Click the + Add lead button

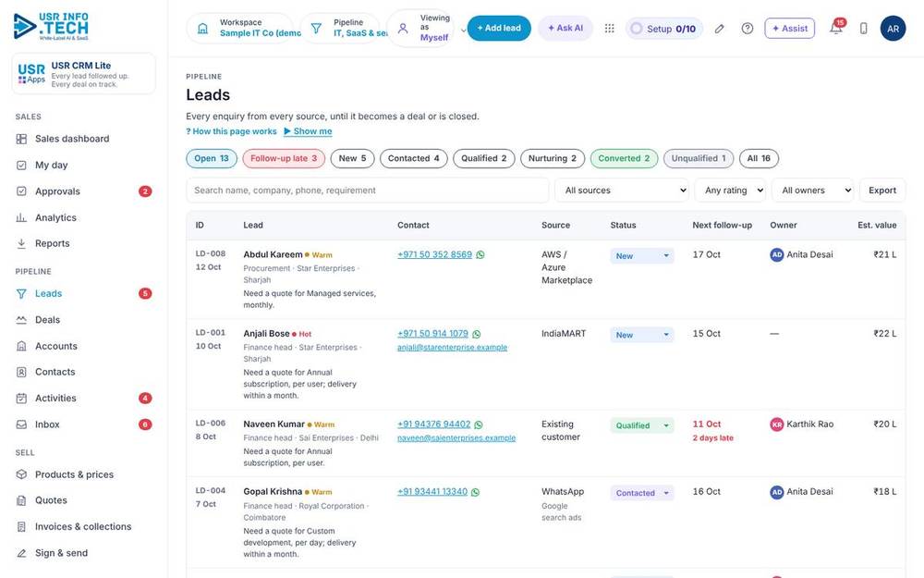tap(499, 28)
